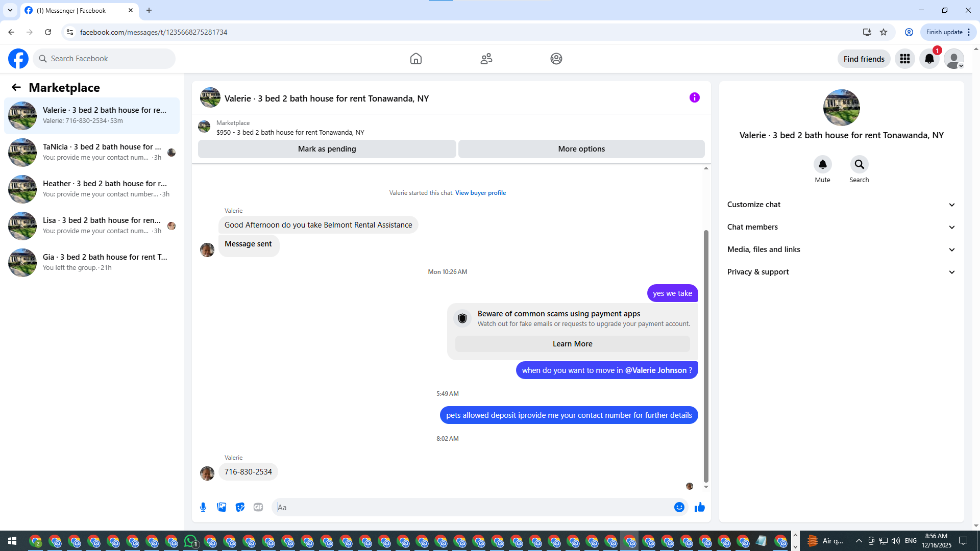The width and height of the screenshot is (980, 551).
Task: Record a voice clip with the microphone icon
Action: (x=203, y=507)
